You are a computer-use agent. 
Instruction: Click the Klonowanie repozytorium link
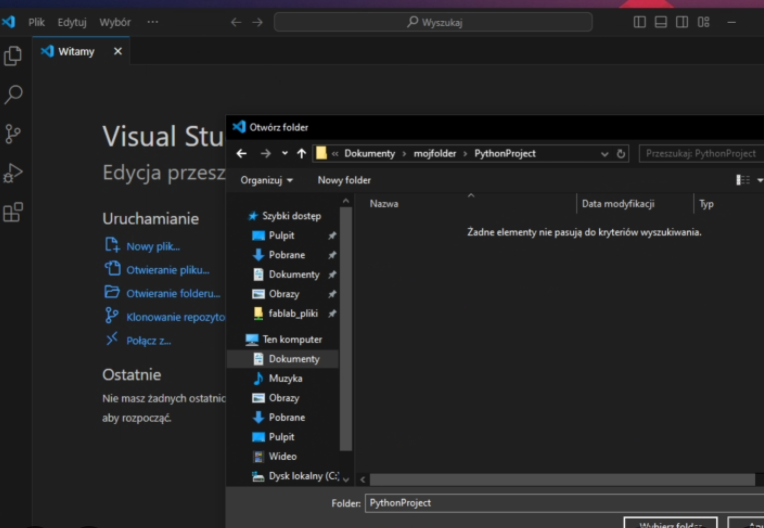175,317
